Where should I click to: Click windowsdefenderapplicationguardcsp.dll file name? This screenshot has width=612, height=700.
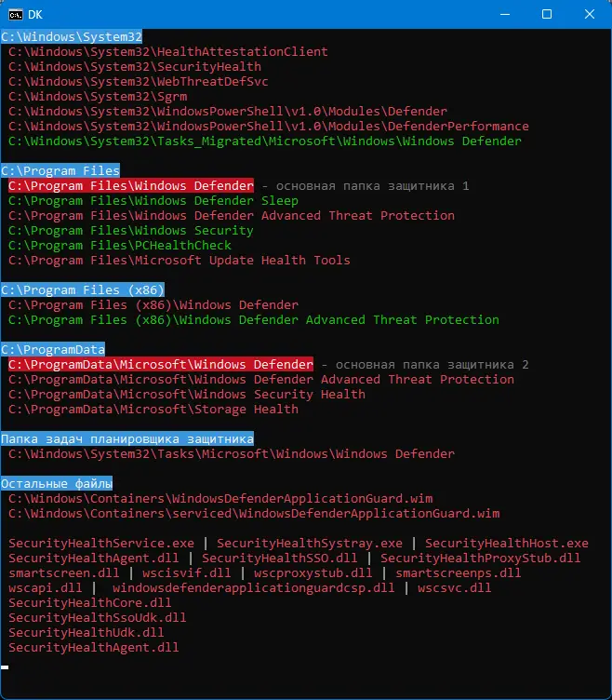coord(254,588)
